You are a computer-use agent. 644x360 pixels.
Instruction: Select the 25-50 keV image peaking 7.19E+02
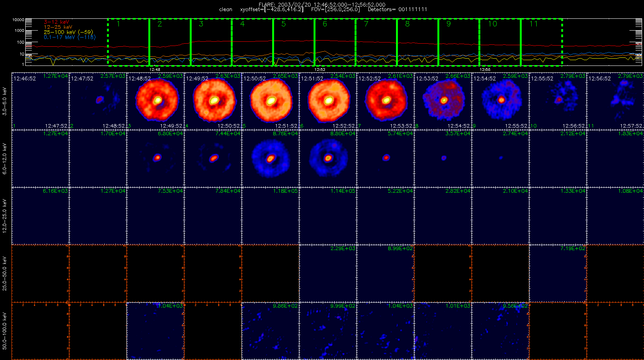558,273
